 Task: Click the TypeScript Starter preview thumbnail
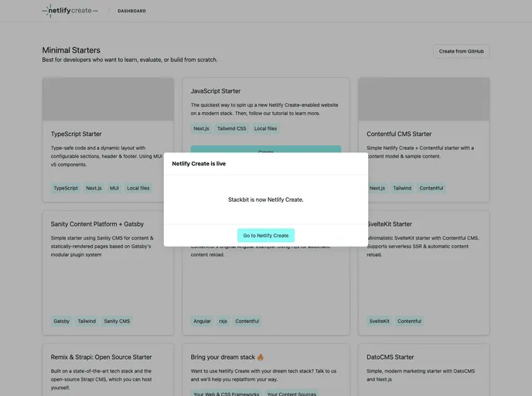[x=107, y=99]
